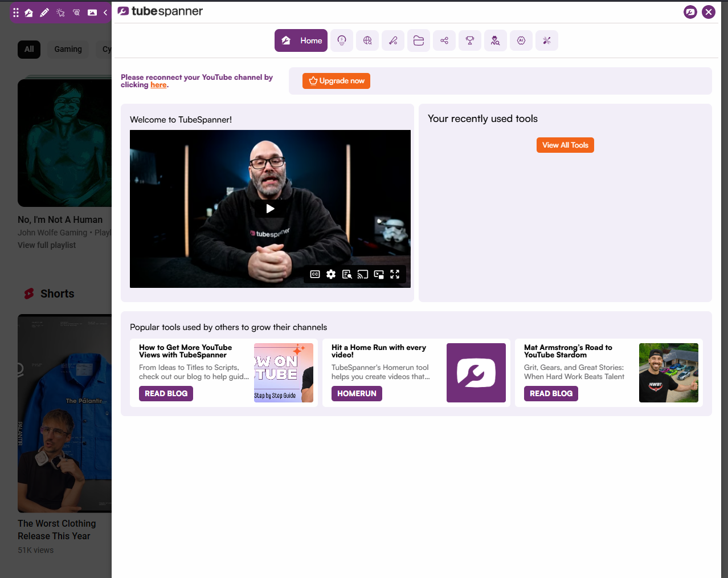728x578 pixels.
Task: Click 'No, I'm Not A Human' video title on YouTube
Action: click(60, 220)
